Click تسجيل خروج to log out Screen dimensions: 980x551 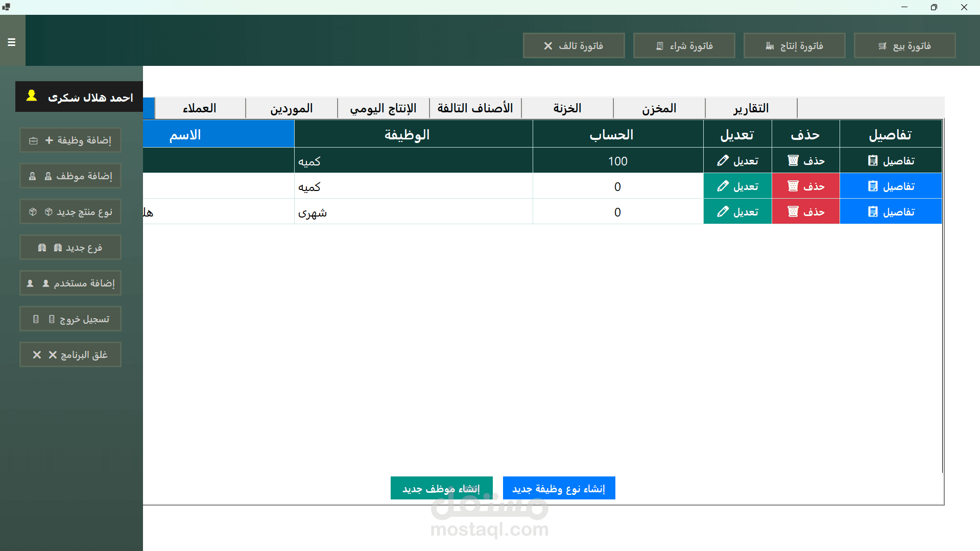(70, 319)
